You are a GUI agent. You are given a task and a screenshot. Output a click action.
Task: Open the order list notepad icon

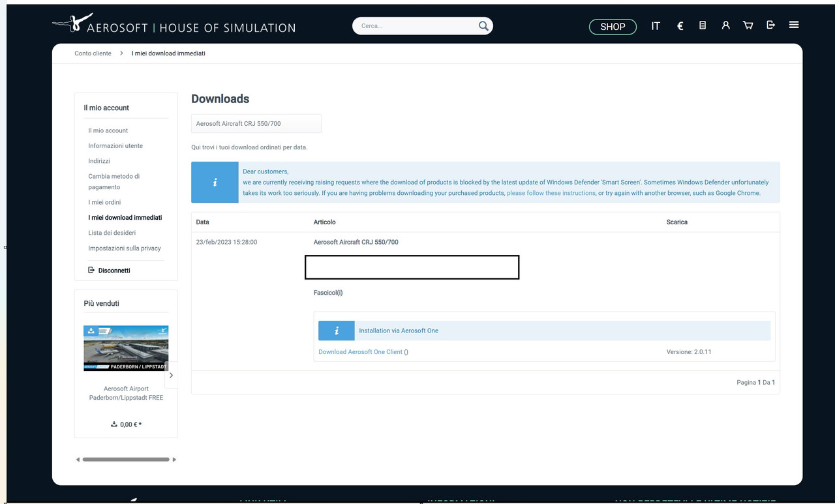tap(703, 25)
